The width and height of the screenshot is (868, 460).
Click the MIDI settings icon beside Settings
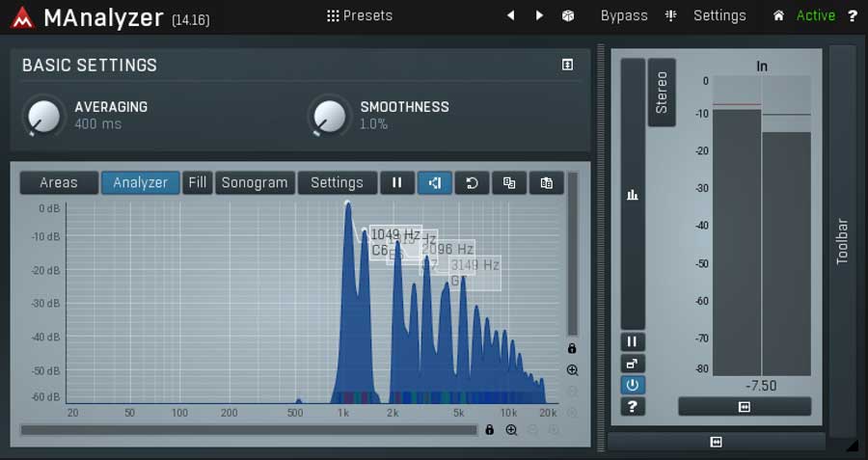click(670, 15)
